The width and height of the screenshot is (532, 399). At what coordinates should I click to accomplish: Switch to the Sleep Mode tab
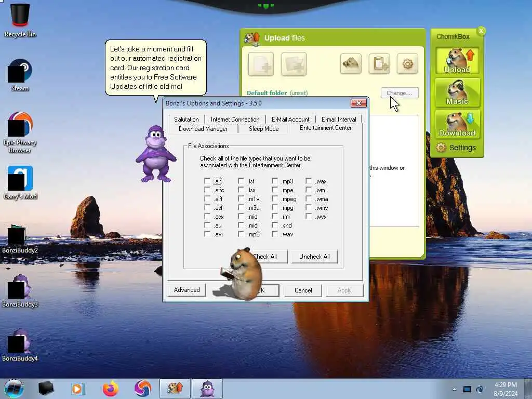point(263,129)
